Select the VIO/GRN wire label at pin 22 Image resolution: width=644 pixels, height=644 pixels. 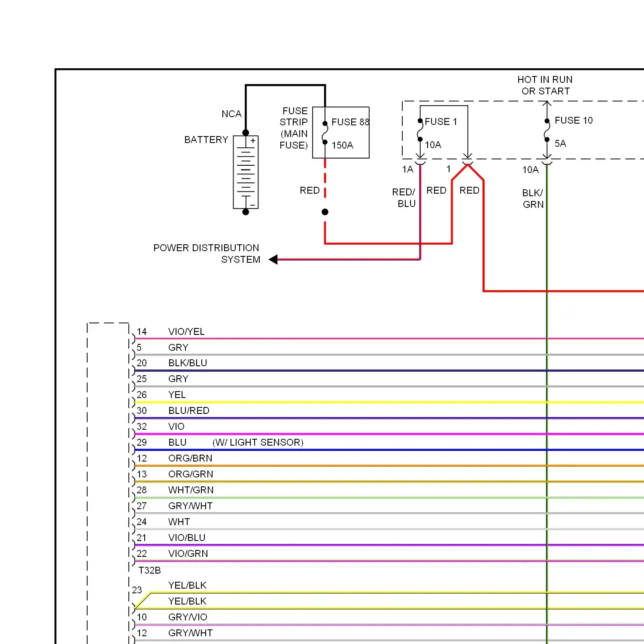click(x=188, y=554)
